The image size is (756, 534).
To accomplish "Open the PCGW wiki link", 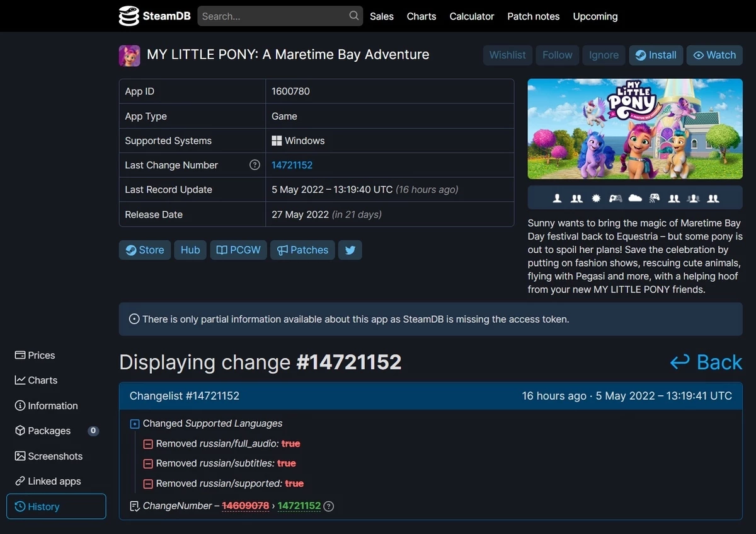I will [x=238, y=250].
